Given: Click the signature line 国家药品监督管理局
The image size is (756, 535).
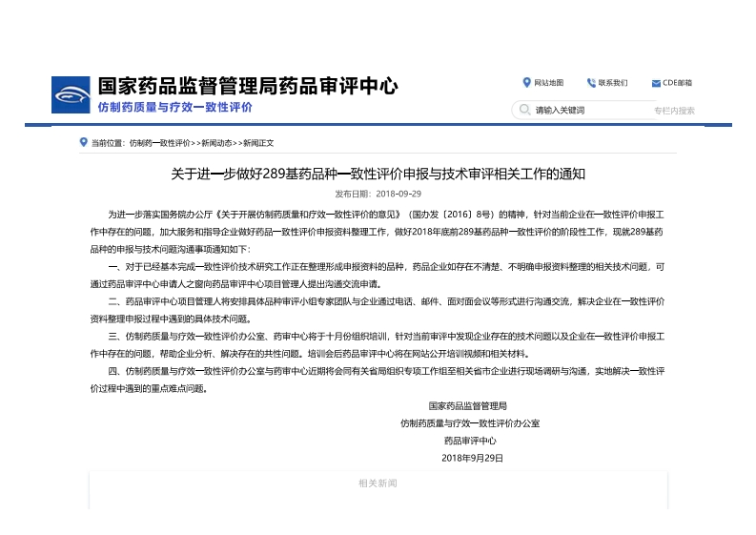Looking at the screenshot, I should [468, 406].
